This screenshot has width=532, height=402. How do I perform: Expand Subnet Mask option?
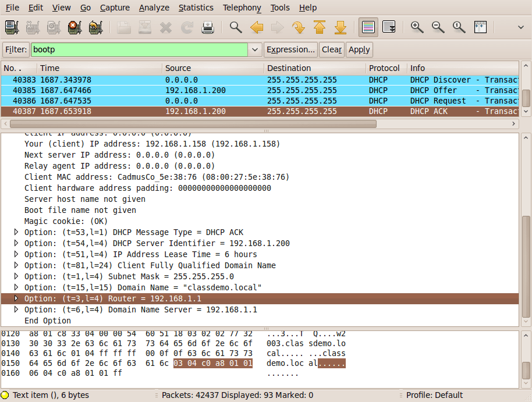(16, 276)
